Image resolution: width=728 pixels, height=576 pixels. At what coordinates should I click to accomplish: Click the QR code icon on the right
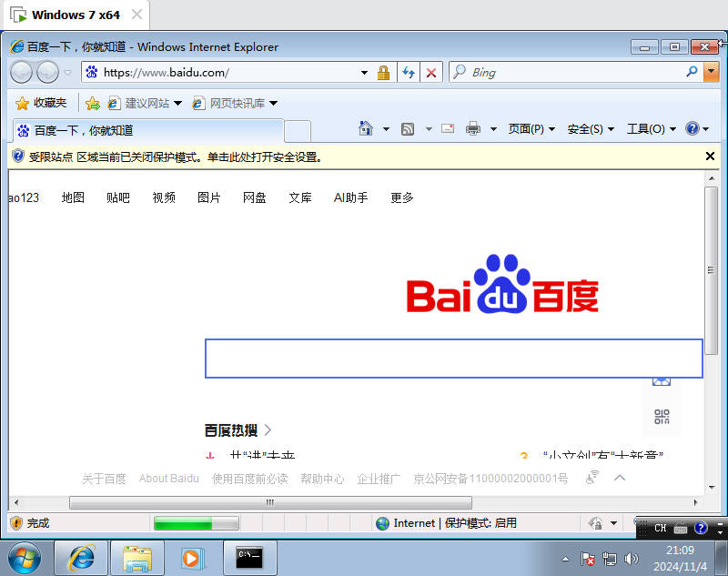tap(662, 417)
